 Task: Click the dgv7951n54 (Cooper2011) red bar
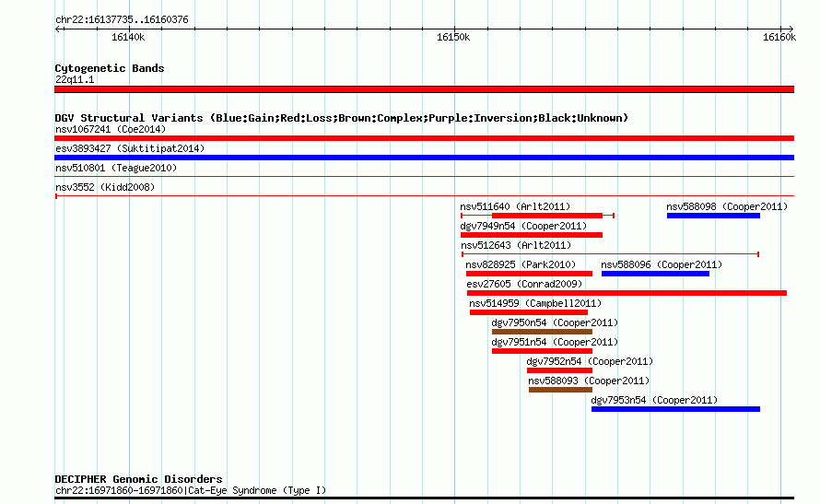click(x=542, y=351)
